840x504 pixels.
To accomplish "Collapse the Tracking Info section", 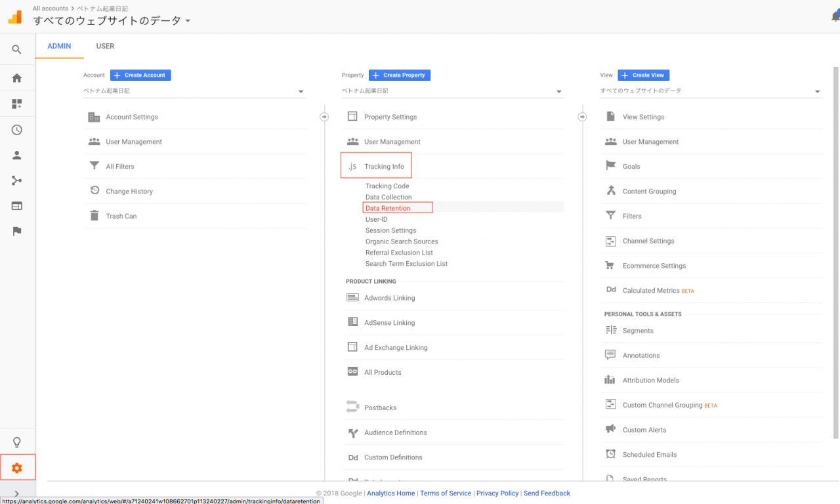I will [x=384, y=167].
